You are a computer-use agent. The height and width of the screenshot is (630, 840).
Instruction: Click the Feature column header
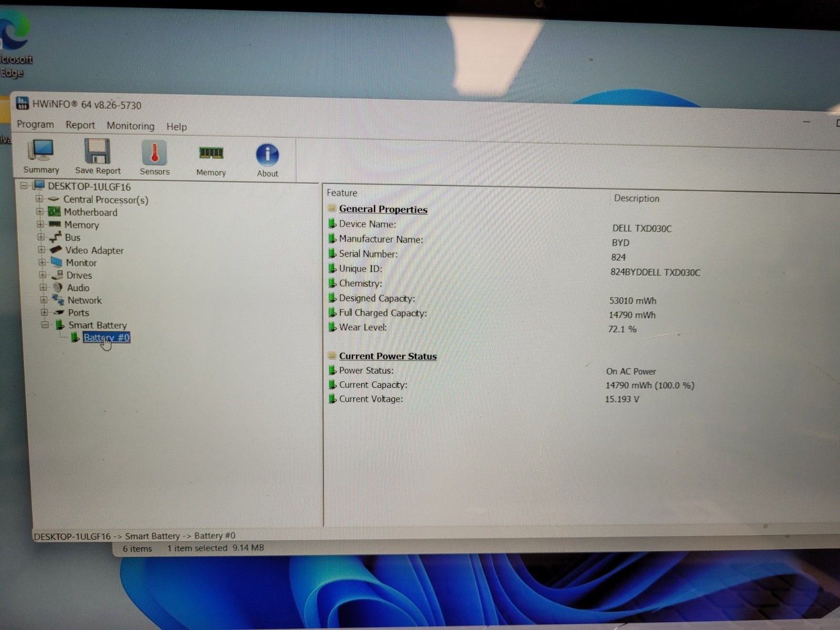click(342, 193)
